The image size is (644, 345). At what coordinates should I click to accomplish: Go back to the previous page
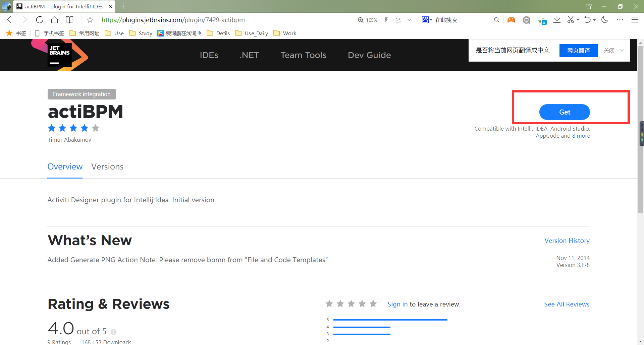coord(9,20)
